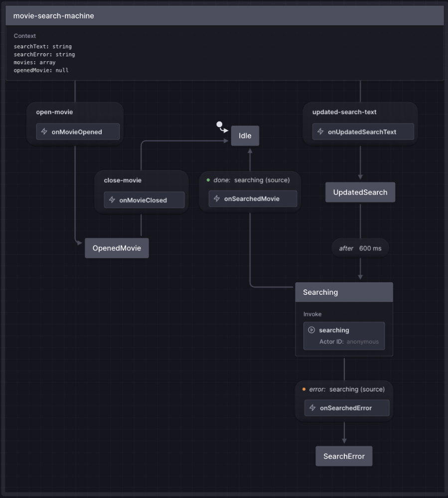Click lightning icon beside onMovieOpened
The image size is (448, 498).
(x=44, y=132)
